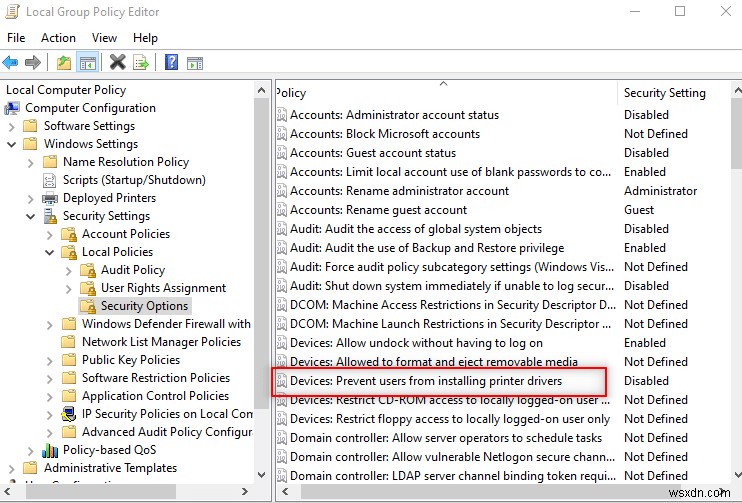Expand the Deployed Printers node
This screenshot has height=503, width=742.
coord(31,199)
